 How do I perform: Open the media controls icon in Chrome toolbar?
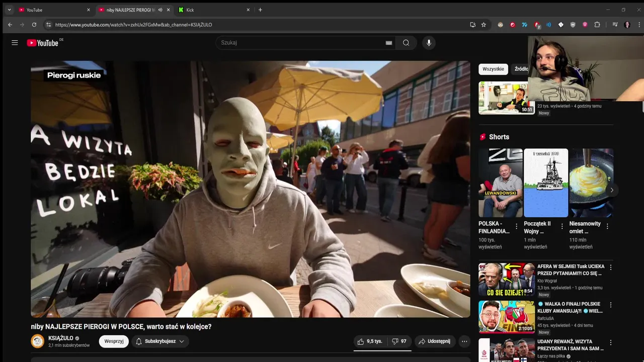point(615,25)
